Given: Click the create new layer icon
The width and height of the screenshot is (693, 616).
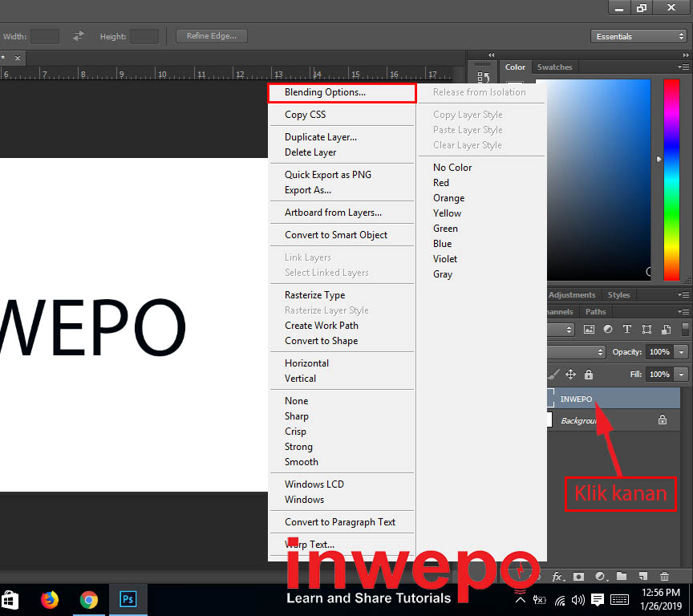Looking at the screenshot, I should (642, 576).
